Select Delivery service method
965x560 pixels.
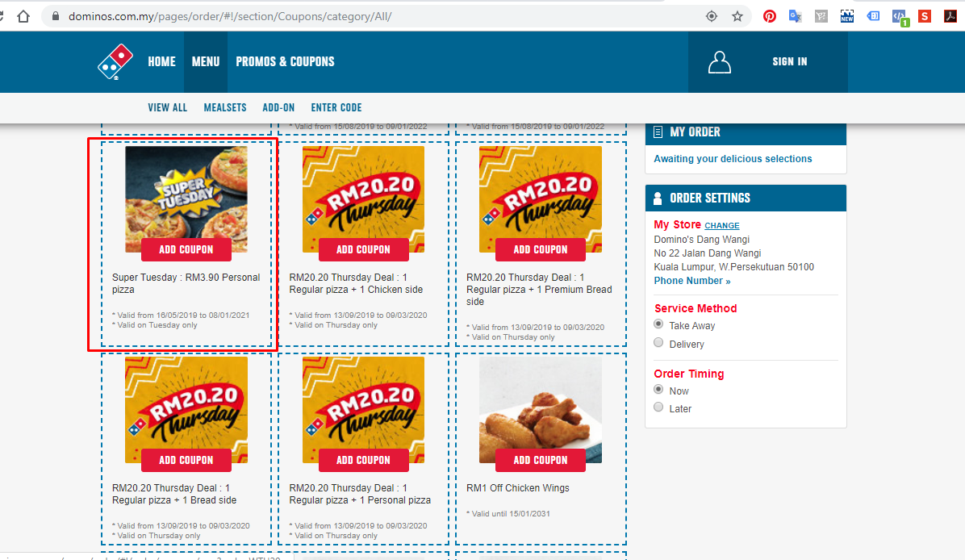click(x=658, y=343)
